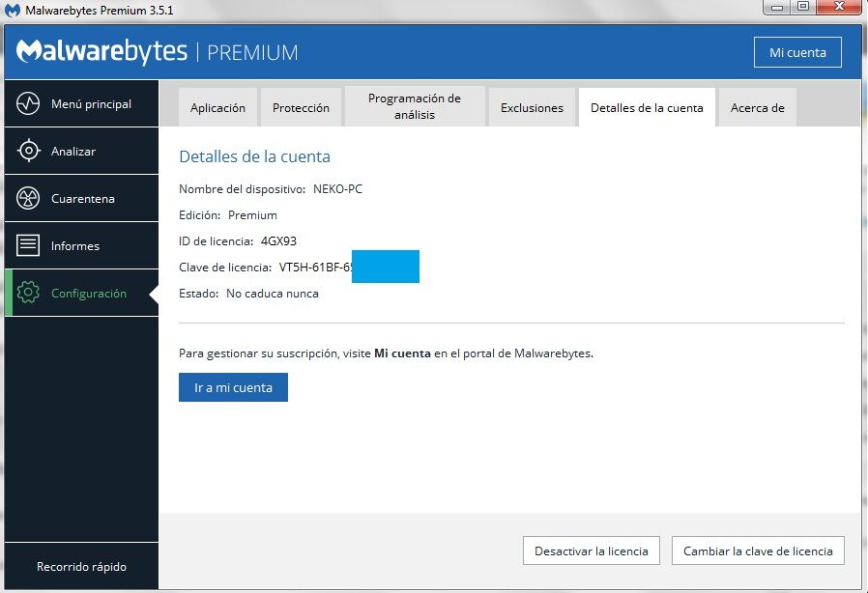The width and height of the screenshot is (868, 593).
Task: Click Desactivar la licencia button
Action: pyautogui.click(x=591, y=551)
